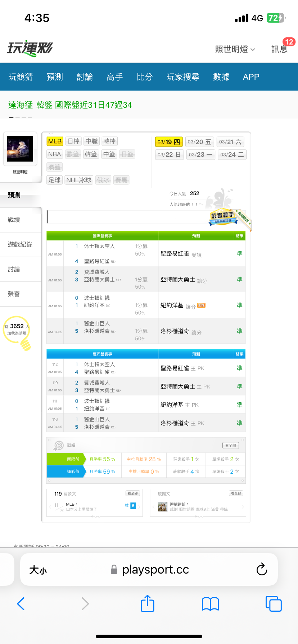Open Safari bookmarks book icon

(x=211, y=604)
